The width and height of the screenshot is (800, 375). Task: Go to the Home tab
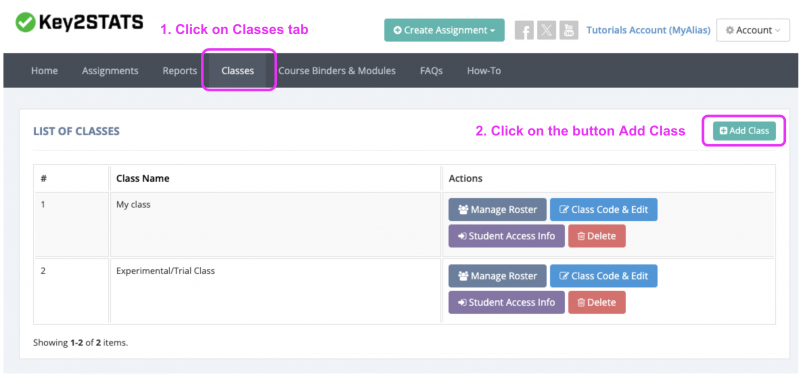(x=44, y=70)
